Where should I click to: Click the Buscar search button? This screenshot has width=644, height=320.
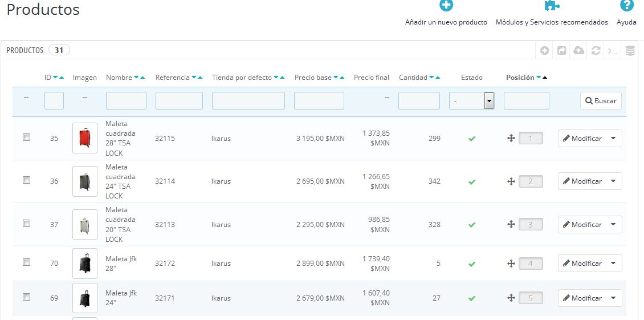point(601,101)
